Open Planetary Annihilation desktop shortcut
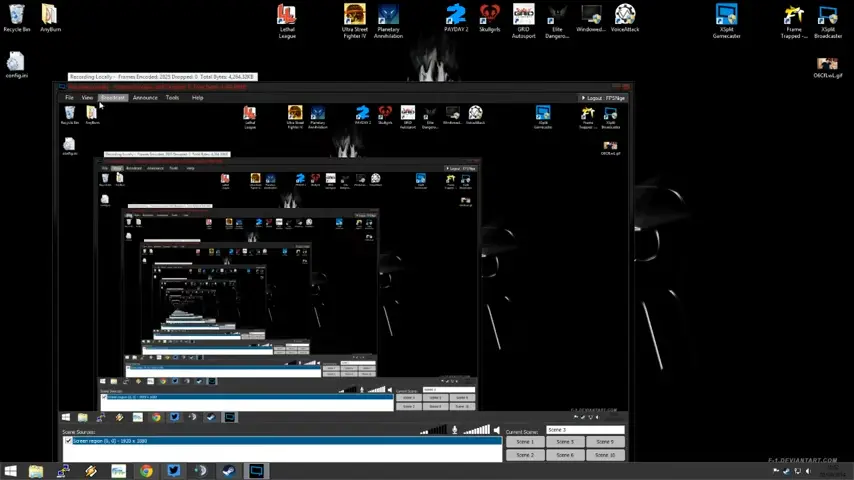 [388, 21]
